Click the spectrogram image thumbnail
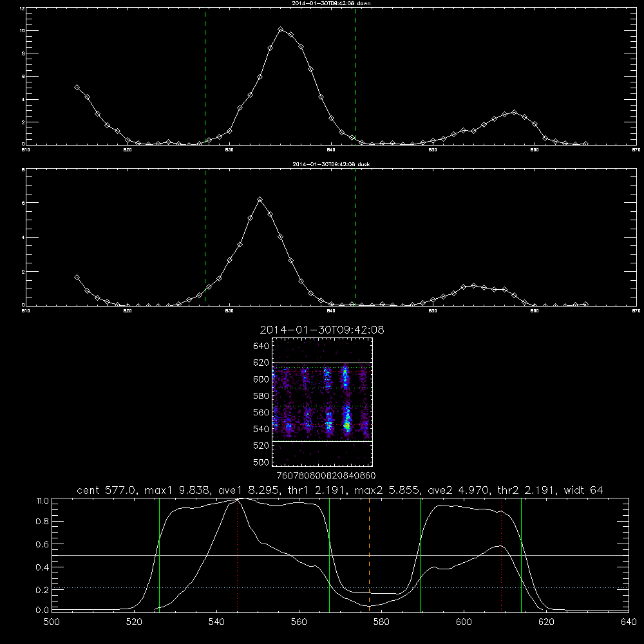644x644 pixels. tap(323, 402)
